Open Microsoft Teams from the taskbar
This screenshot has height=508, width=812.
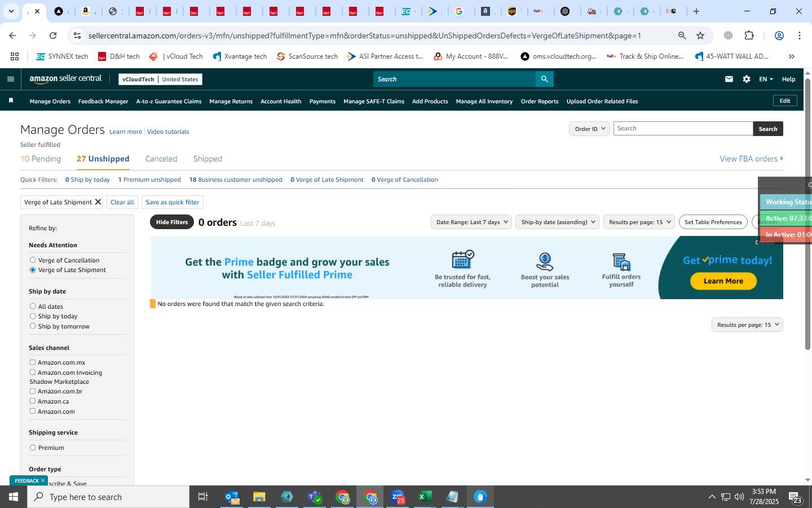[x=315, y=497]
